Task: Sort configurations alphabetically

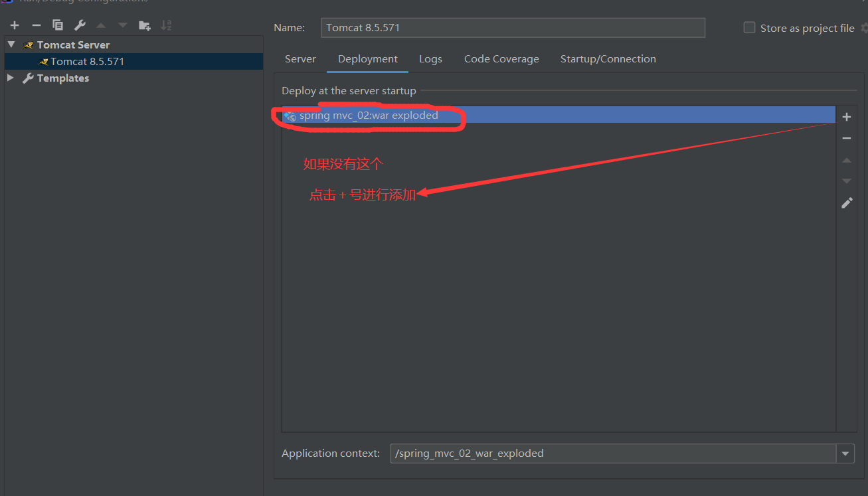Action: [166, 25]
